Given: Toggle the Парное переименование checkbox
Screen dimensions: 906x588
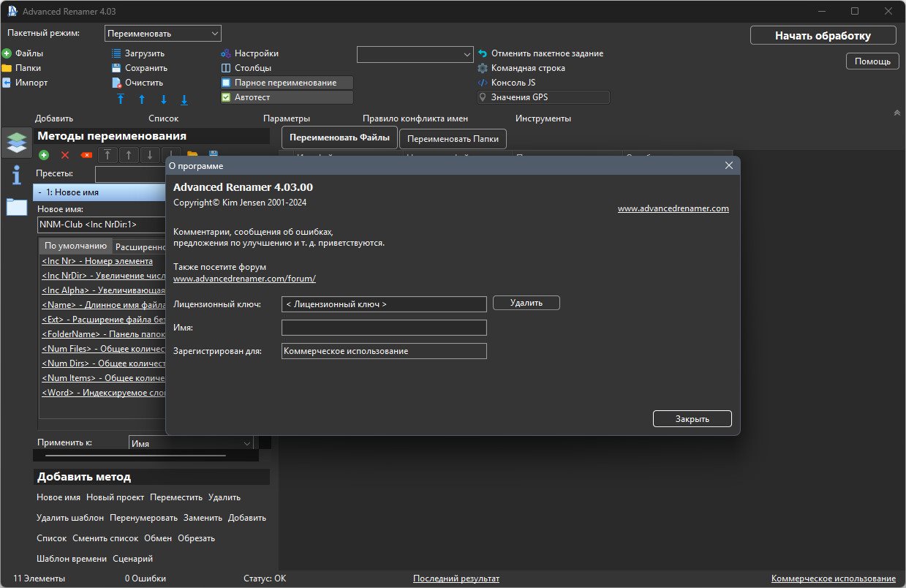Looking at the screenshot, I should 226,83.
